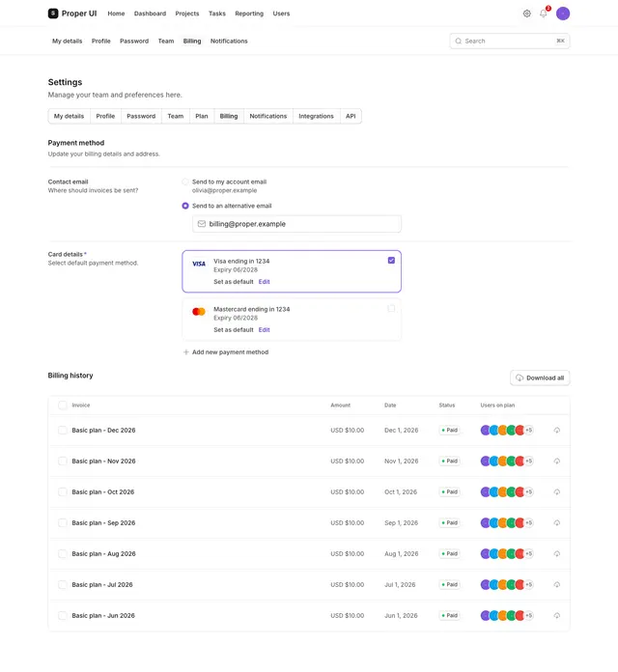
Task: Switch to Plan tab in Settings
Action: [x=202, y=116]
